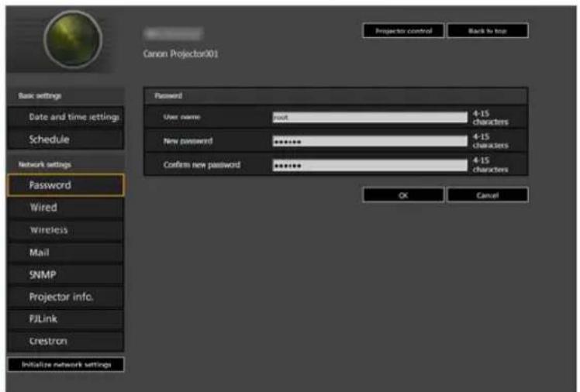
Task: Open Mail settings
Action: point(65,253)
